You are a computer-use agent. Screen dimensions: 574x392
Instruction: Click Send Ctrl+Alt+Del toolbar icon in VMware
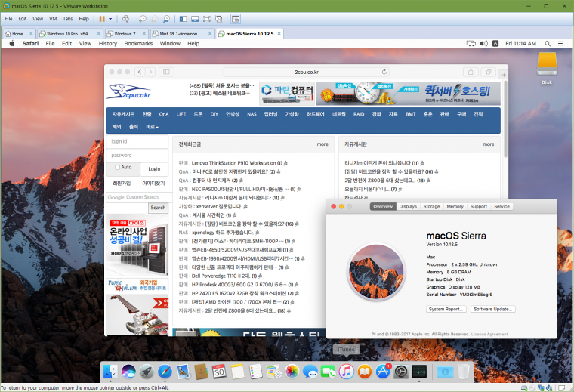tap(125, 19)
